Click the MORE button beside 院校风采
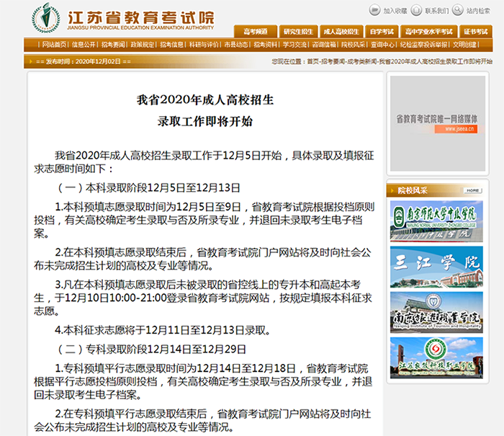The height and width of the screenshot is (436, 504). point(472,190)
